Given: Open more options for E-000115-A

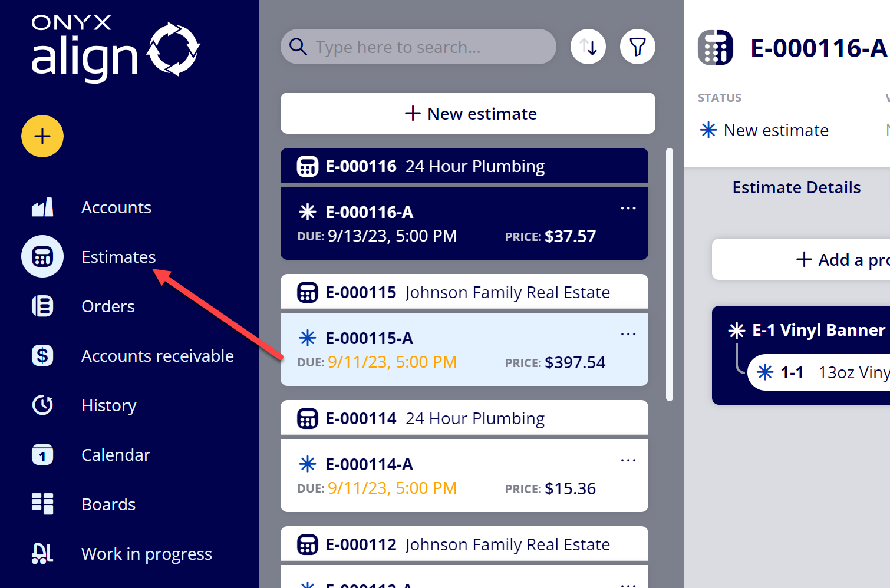Looking at the screenshot, I should (x=628, y=334).
